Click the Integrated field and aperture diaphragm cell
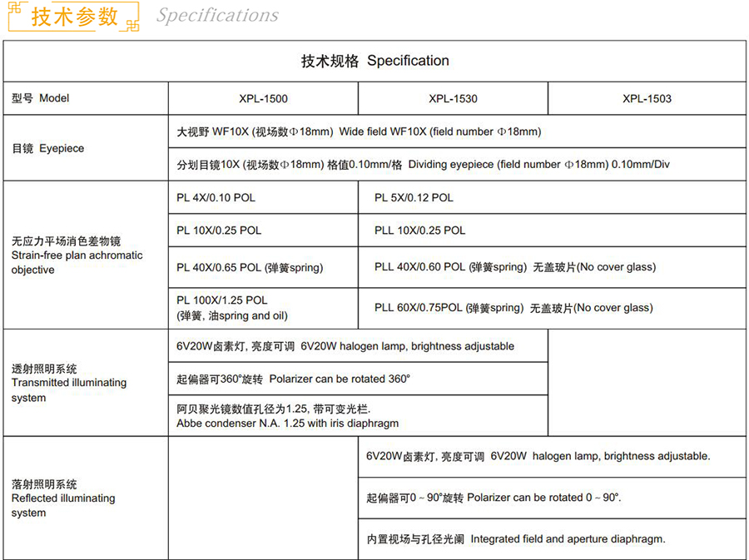Viewport: 749px width, 560px height. [x=515, y=539]
